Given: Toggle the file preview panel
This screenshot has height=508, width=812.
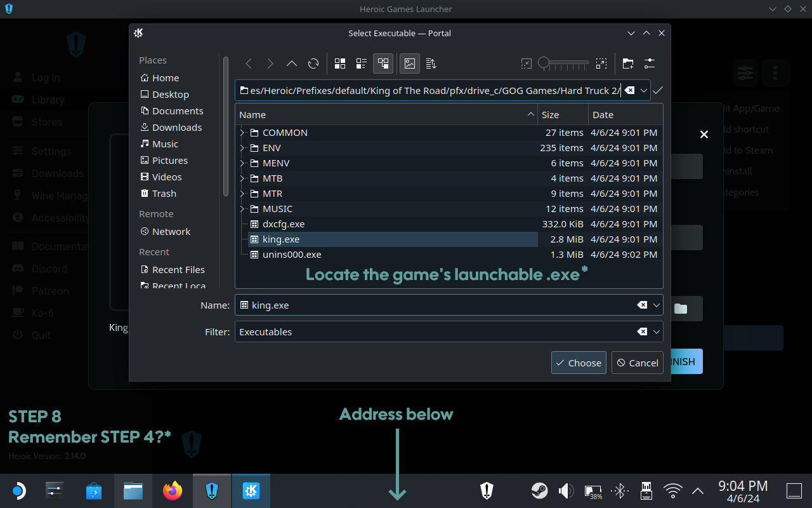Looking at the screenshot, I should 410,63.
